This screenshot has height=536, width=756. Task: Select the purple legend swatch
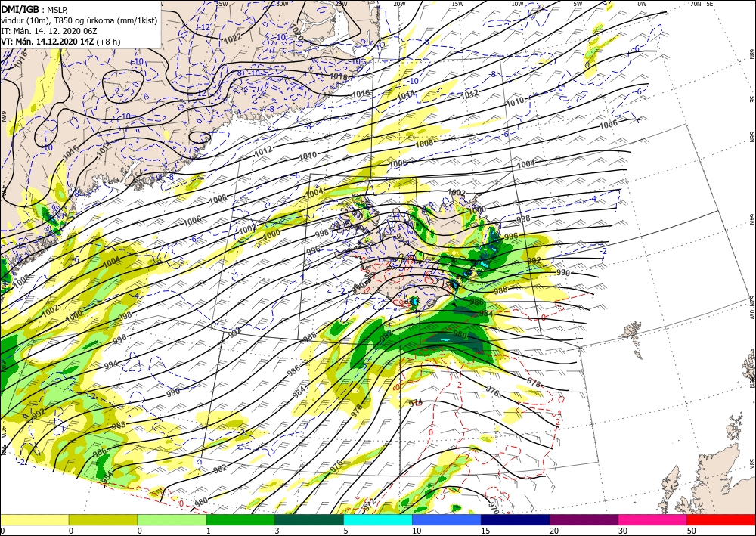(584, 519)
